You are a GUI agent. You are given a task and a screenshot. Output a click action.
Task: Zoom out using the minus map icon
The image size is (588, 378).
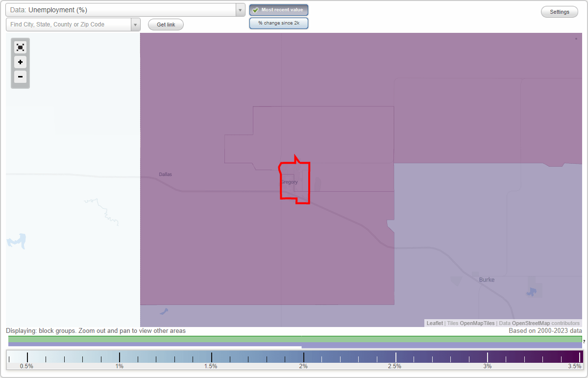[x=20, y=76]
